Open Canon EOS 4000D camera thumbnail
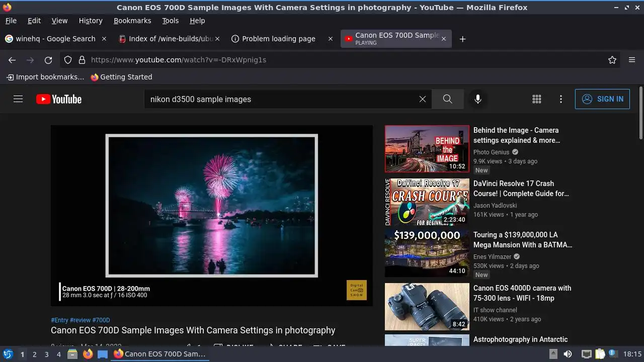The width and height of the screenshot is (644, 362). coord(427,307)
